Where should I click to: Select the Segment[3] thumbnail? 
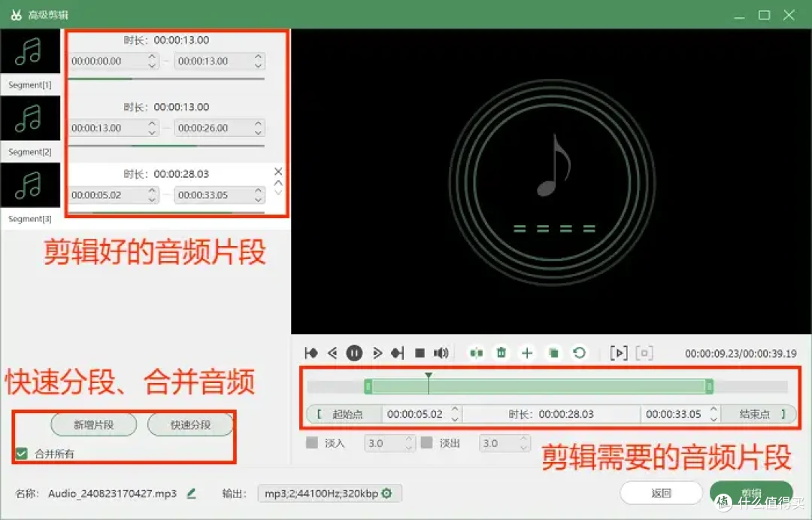click(x=30, y=185)
